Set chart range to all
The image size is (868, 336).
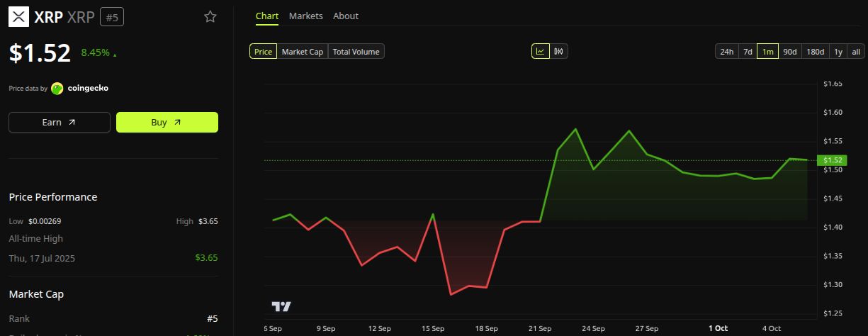coord(856,51)
